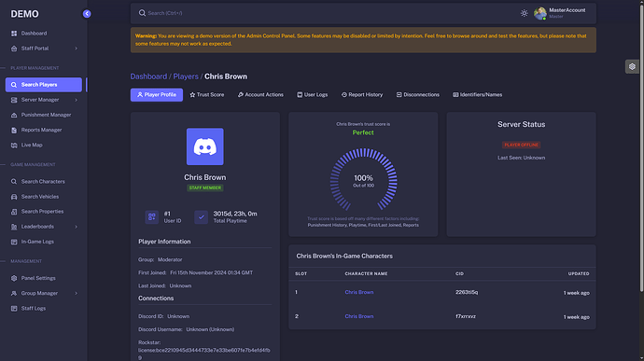Open the MasterAccount avatar menu
The width and height of the screenshot is (644, 361).
540,13
